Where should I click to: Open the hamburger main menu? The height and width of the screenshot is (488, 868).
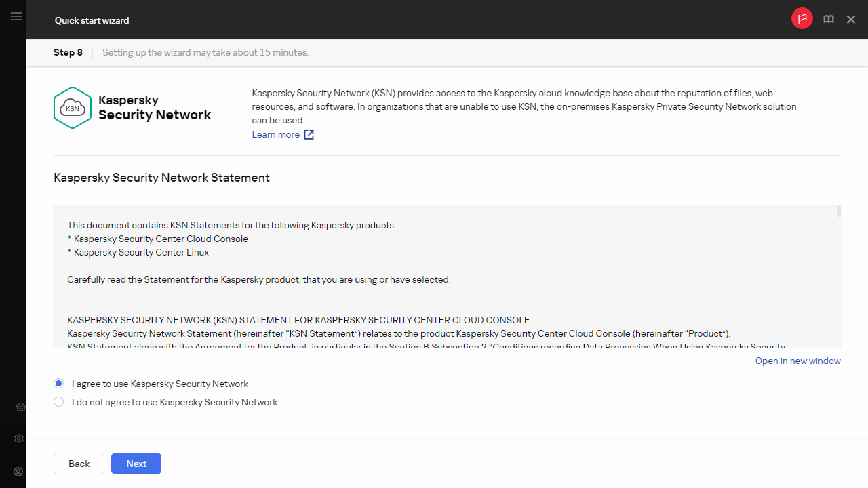coord(16,16)
